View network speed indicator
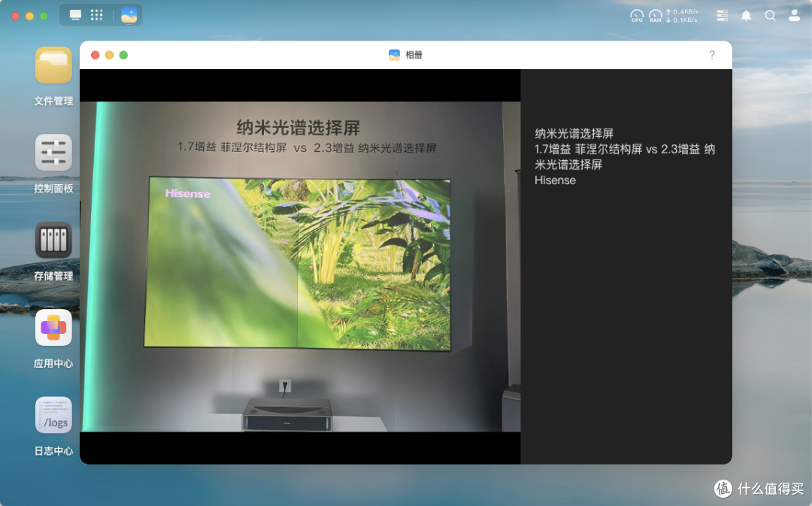Viewport: 812px width, 506px height. point(682,16)
